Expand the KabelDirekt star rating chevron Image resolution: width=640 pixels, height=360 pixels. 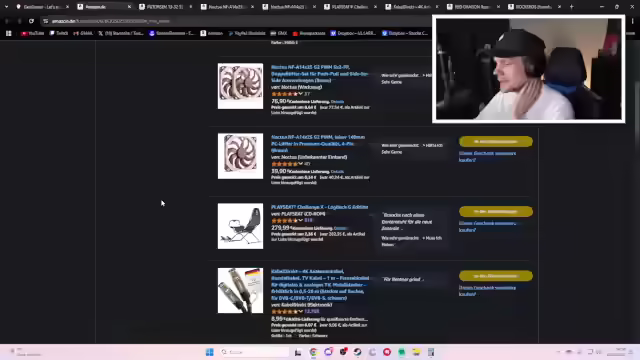pyautogui.click(x=301, y=311)
